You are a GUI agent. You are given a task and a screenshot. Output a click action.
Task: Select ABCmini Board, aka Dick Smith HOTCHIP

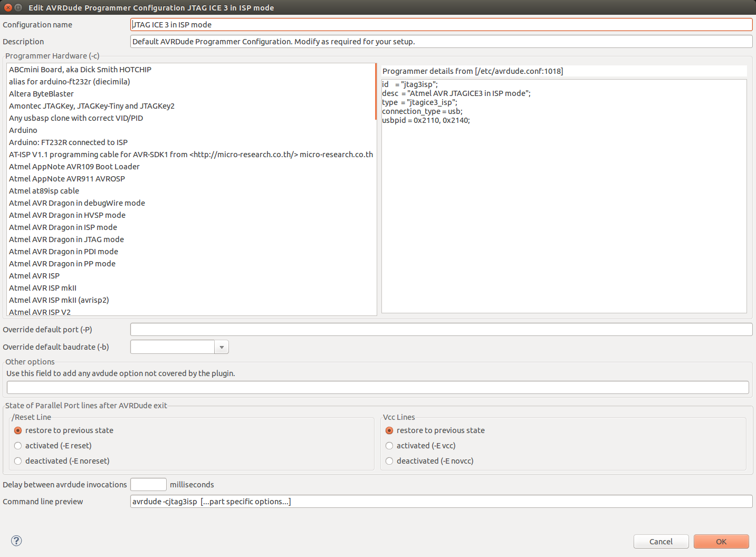tap(190, 70)
